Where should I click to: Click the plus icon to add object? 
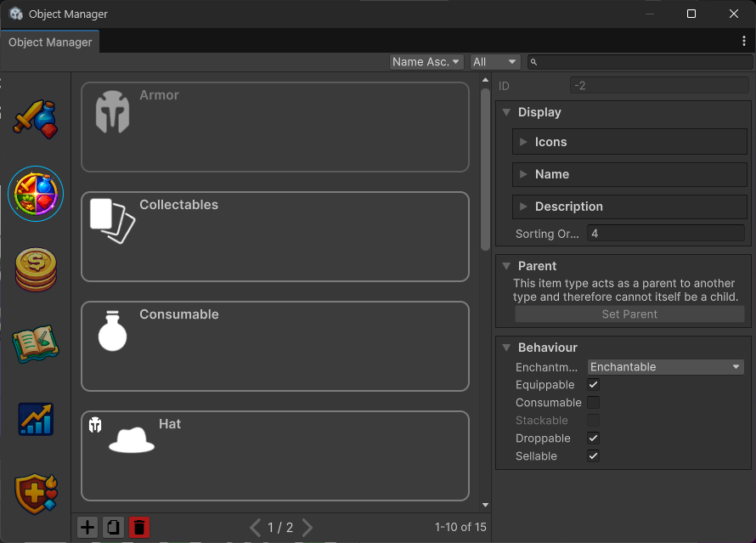pyautogui.click(x=87, y=528)
